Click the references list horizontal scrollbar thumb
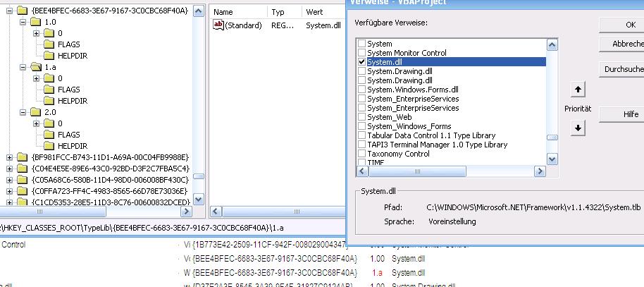Screen dimensions: 644x287 coord(417,171)
